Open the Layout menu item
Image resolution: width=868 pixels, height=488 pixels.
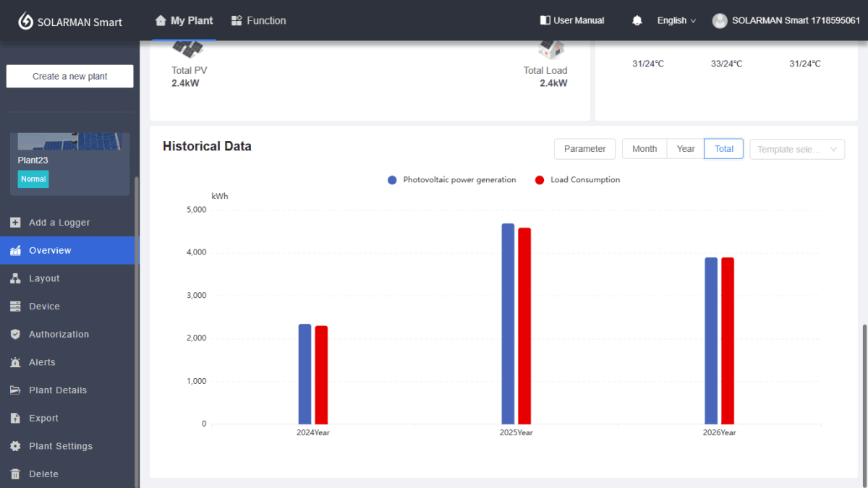(x=68, y=278)
